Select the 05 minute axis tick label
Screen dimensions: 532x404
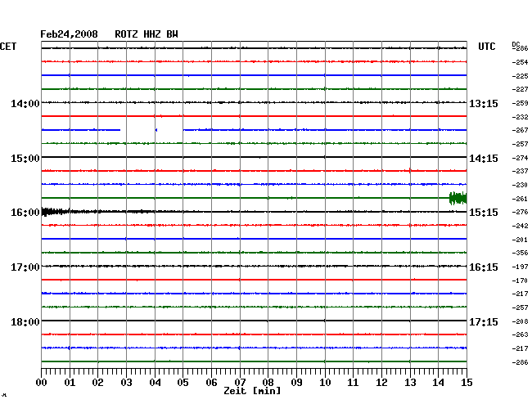pyautogui.click(x=183, y=383)
